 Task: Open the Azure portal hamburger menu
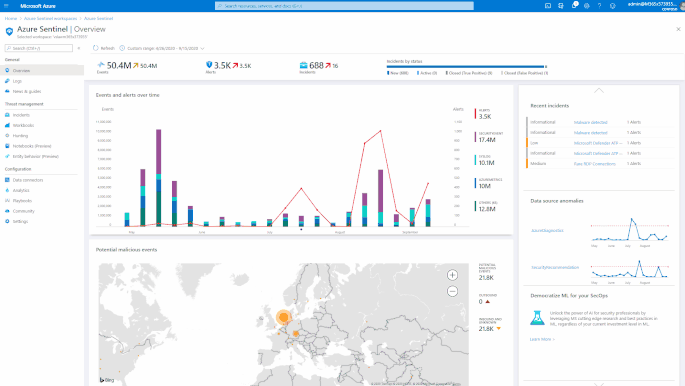click(6, 6)
